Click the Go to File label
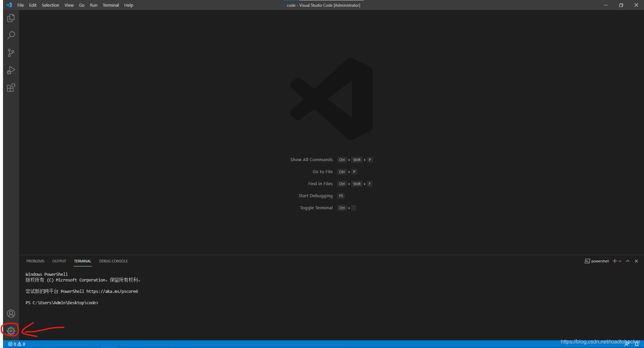The height and width of the screenshot is (348, 644). (x=323, y=172)
